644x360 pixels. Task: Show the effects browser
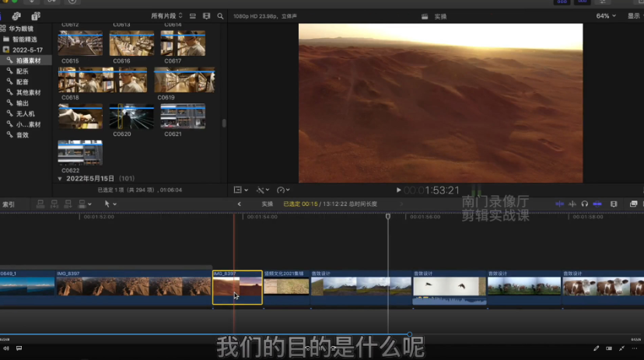click(633, 204)
